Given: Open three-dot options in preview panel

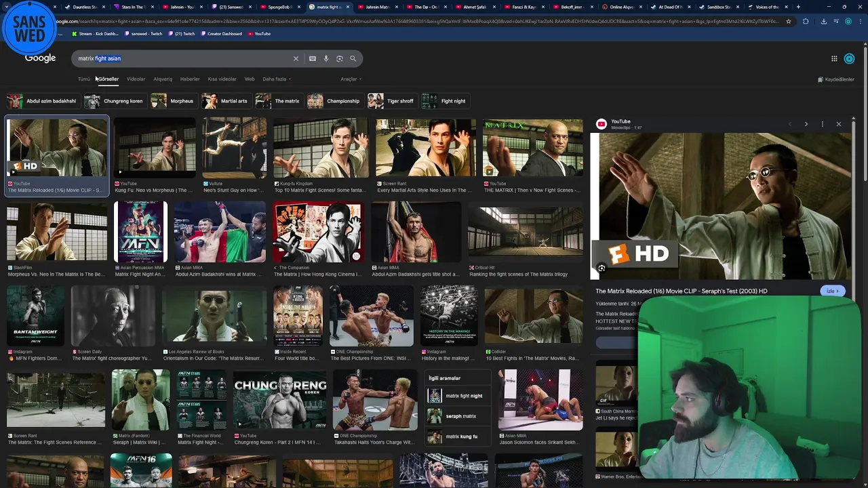Looking at the screenshot, I should tap(822, 124).
